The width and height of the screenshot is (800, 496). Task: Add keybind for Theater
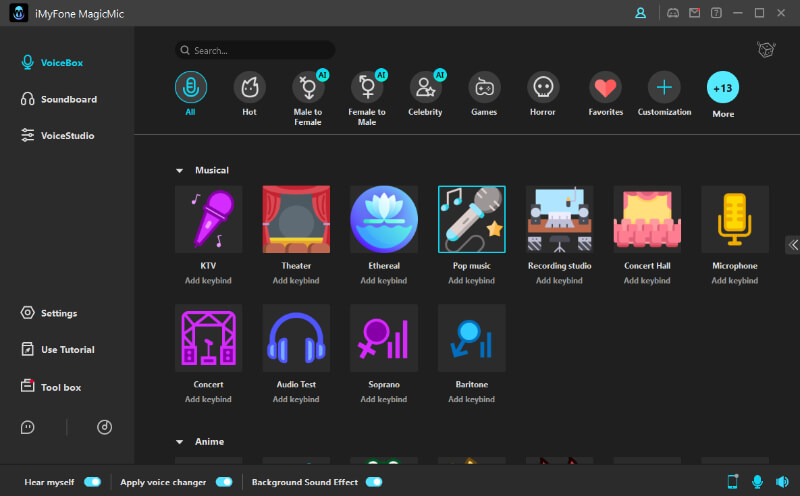click(296, 281)
